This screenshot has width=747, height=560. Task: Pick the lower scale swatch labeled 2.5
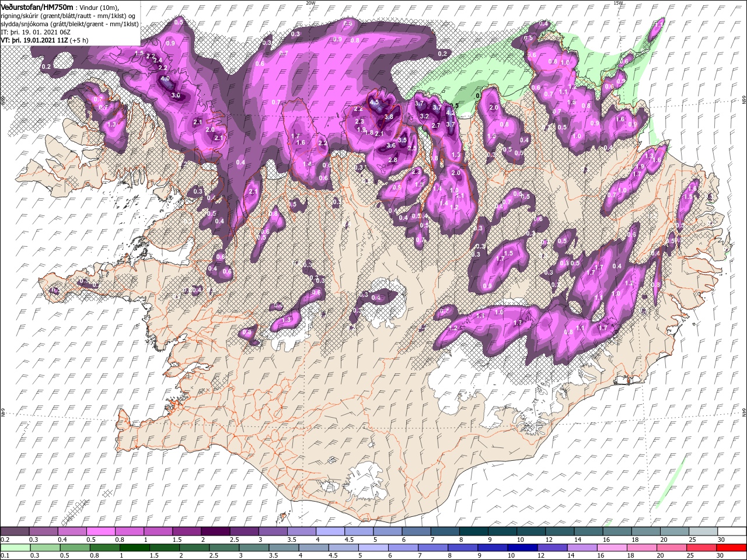225,547
